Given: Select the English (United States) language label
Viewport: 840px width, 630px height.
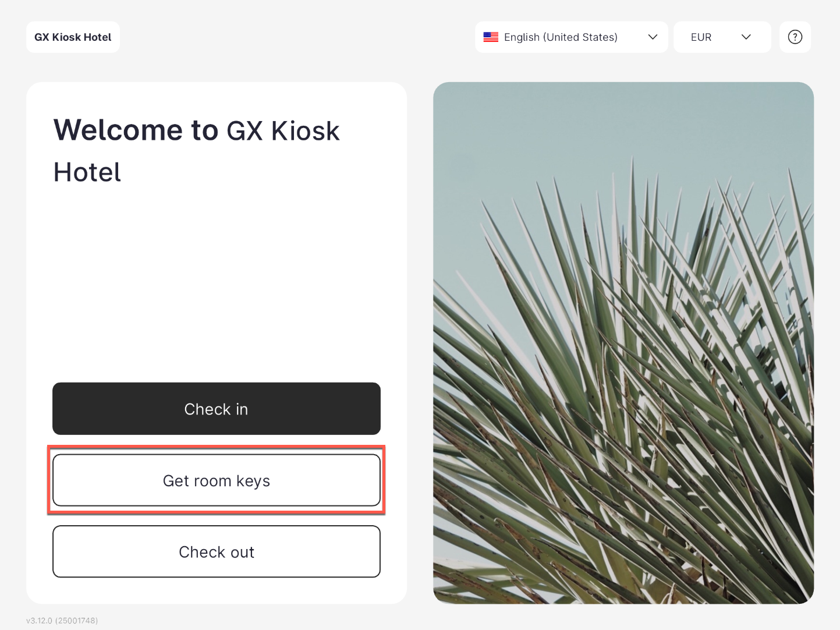Looking at the screenshot, I should tap(560, 37).
